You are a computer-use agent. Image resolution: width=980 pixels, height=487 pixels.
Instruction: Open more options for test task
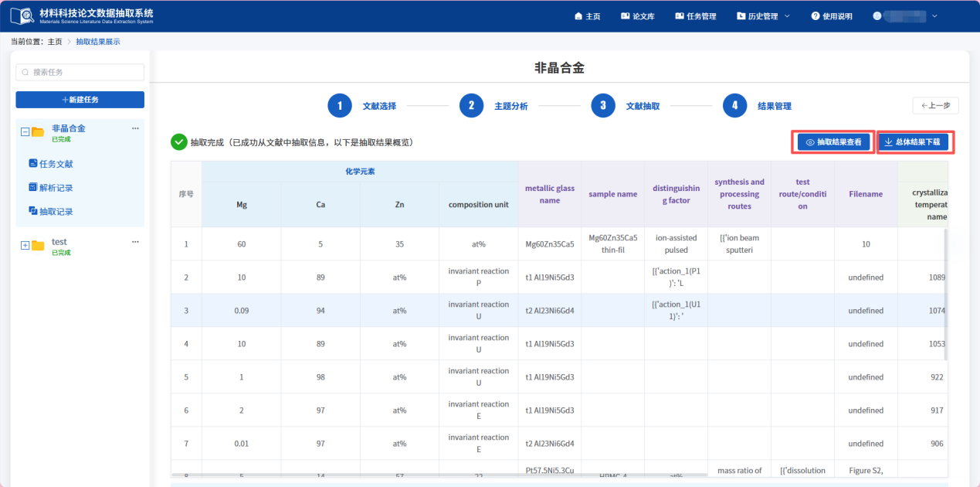[135, 242]
